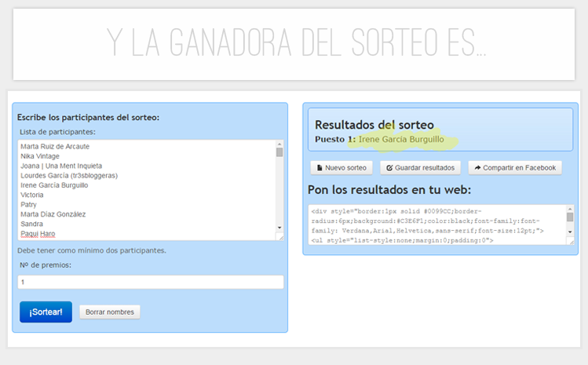Image resolution: width=588 pixels, height=365 pixels.
Task: Click the edit icon on Guardar resultados
Action: click(x=389, y=168)
